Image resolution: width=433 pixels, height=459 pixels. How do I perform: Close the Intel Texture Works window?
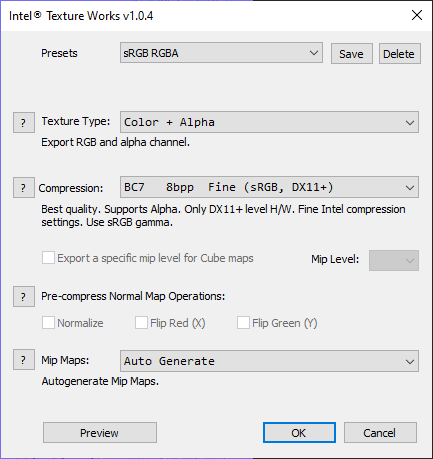click(417, 15)
